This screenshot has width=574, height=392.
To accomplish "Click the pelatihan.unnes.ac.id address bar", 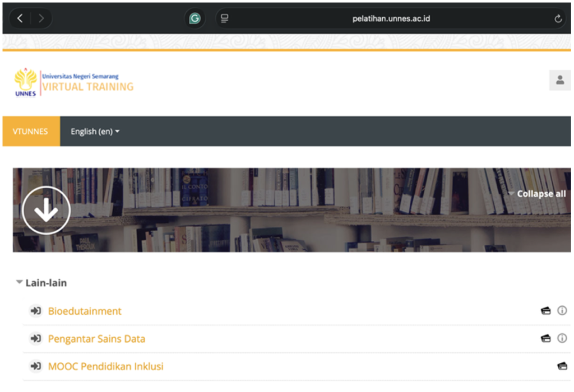I will click(x=391, y=18).
